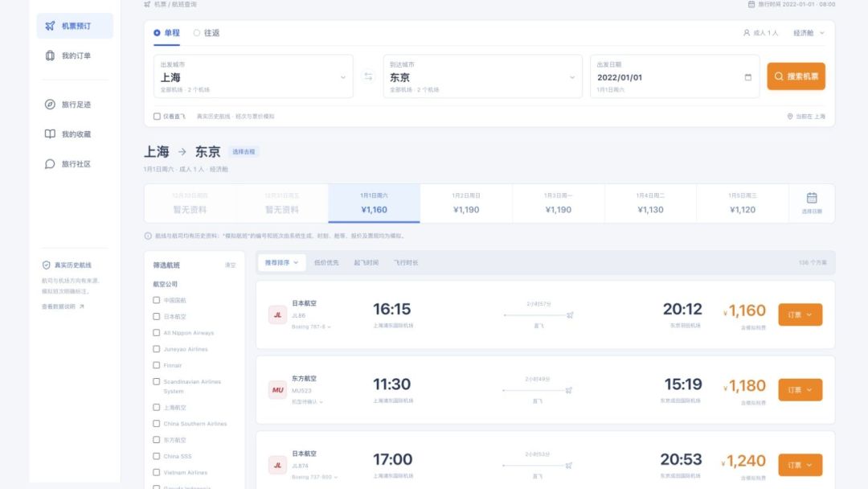Click the JL logo on flight JL86
This screenshot has width=868, height=489.
tap(277, 314)
